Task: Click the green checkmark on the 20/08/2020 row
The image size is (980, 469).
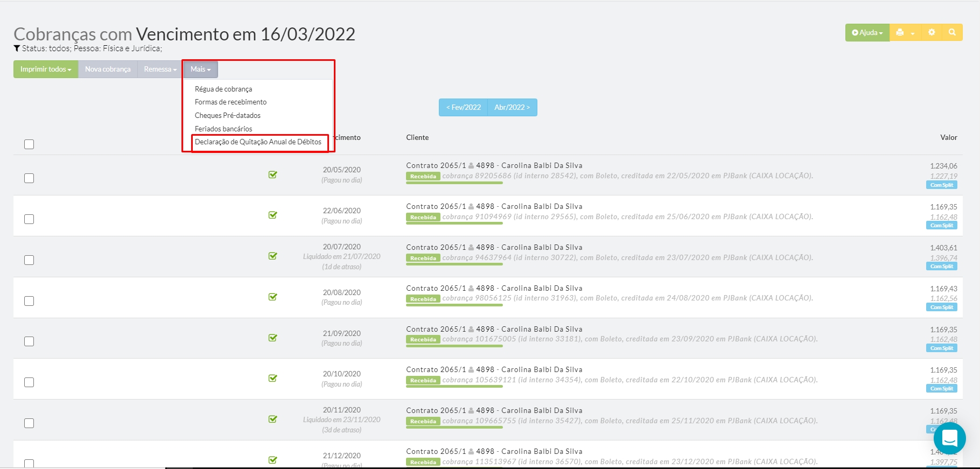Action: coord(273,297)
